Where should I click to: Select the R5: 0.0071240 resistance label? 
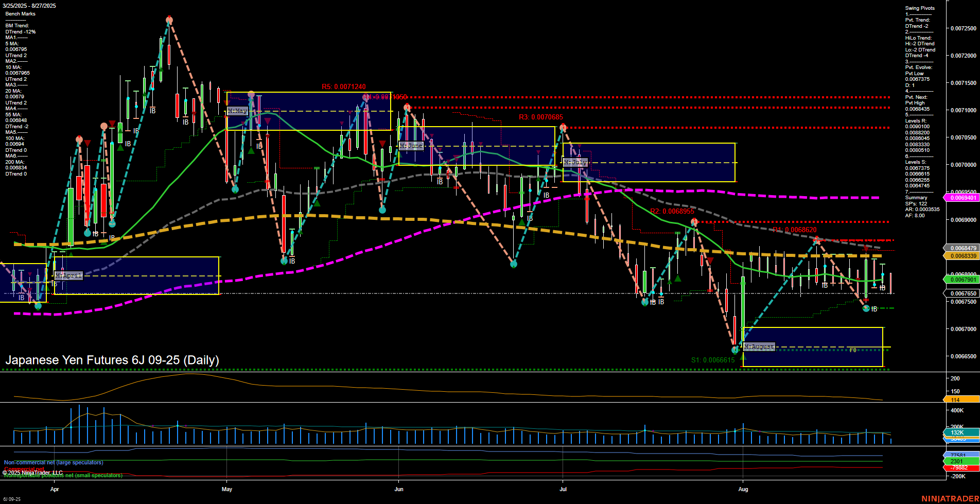(344, 87)
